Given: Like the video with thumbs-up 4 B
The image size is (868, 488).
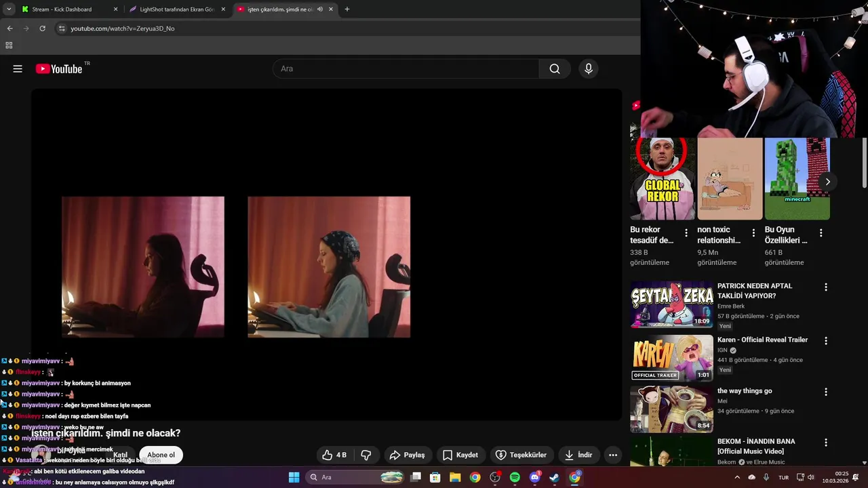Looking at the screenshot, I should click(x=334, y=455).
